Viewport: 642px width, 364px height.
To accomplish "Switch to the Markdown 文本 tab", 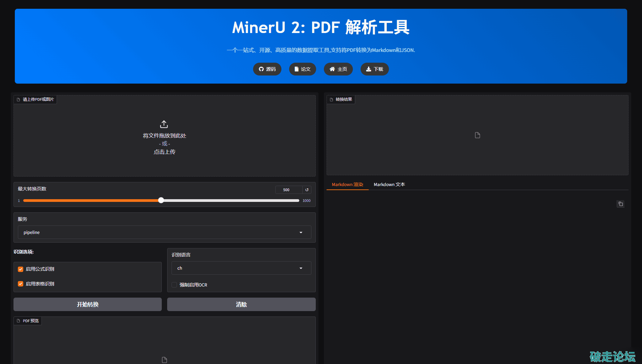I will coord(389,184).
